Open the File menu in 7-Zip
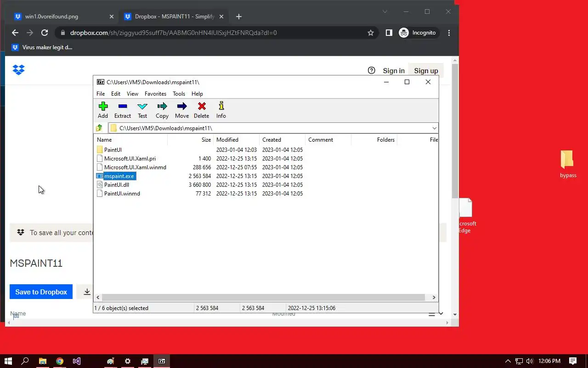The image size is (588, 368). [x=100, y=93]
